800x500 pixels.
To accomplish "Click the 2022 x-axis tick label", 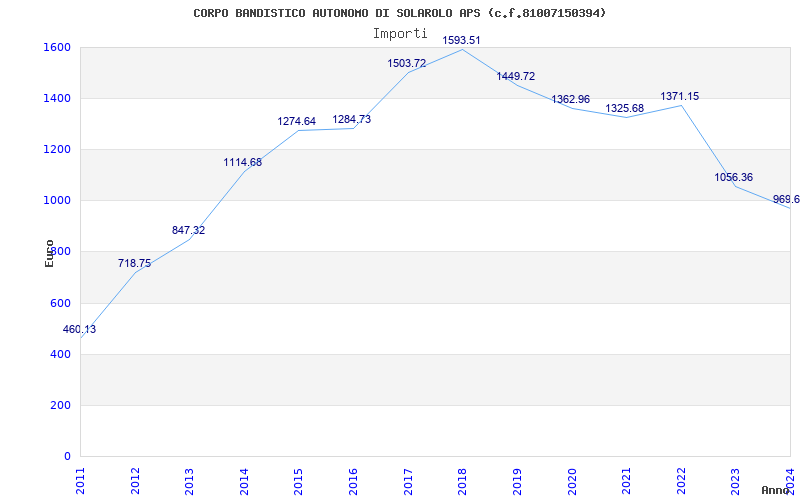I will click(681, 481).
